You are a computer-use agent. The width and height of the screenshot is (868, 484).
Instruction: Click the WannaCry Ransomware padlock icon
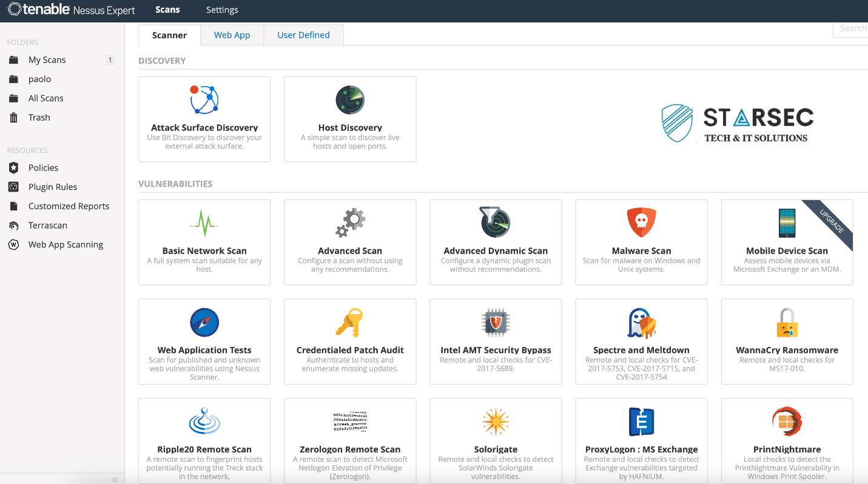click(787, 323)
